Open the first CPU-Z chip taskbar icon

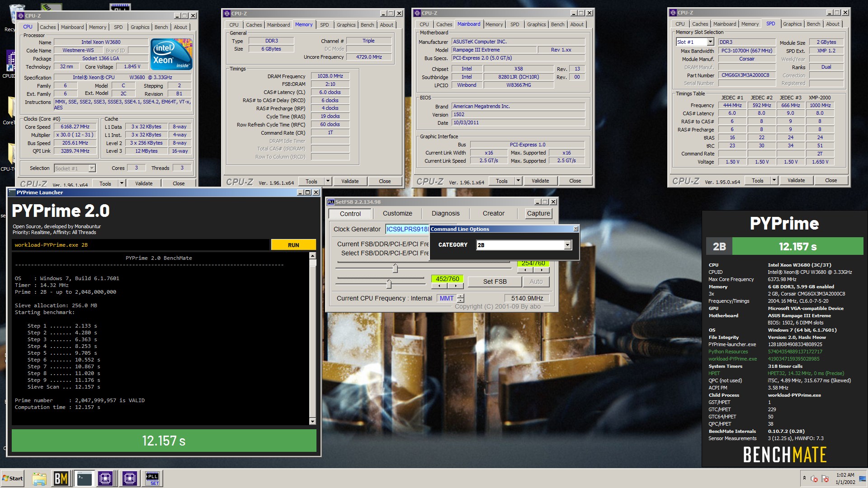tap(105, 478)
